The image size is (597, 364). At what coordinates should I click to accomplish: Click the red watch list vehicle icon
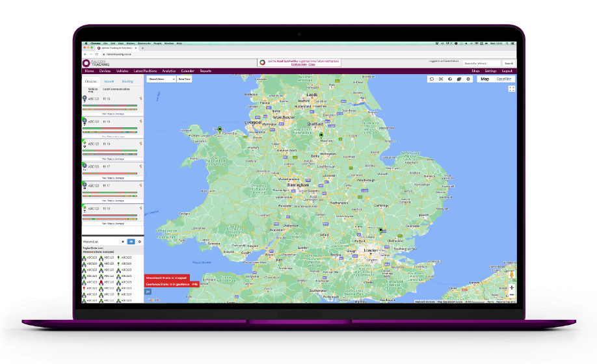[101, 282]
